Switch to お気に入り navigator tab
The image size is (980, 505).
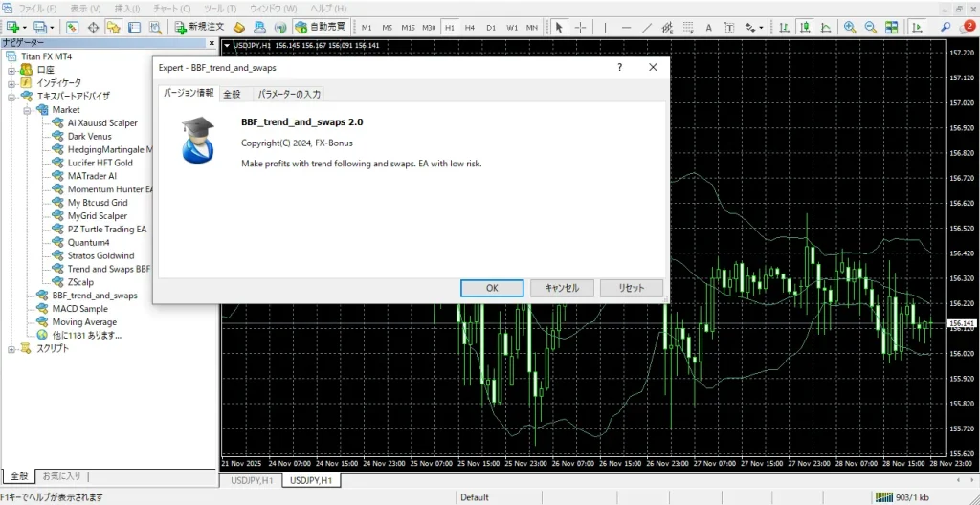pyautogui.click(x=63, y=475)
